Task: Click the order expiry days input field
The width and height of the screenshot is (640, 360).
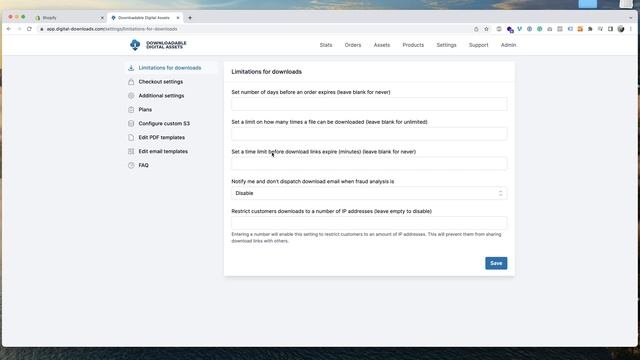Action: coord(369,104)
